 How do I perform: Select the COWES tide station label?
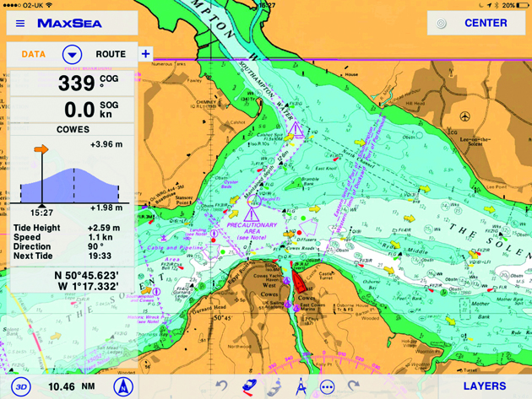click(73, 130)
